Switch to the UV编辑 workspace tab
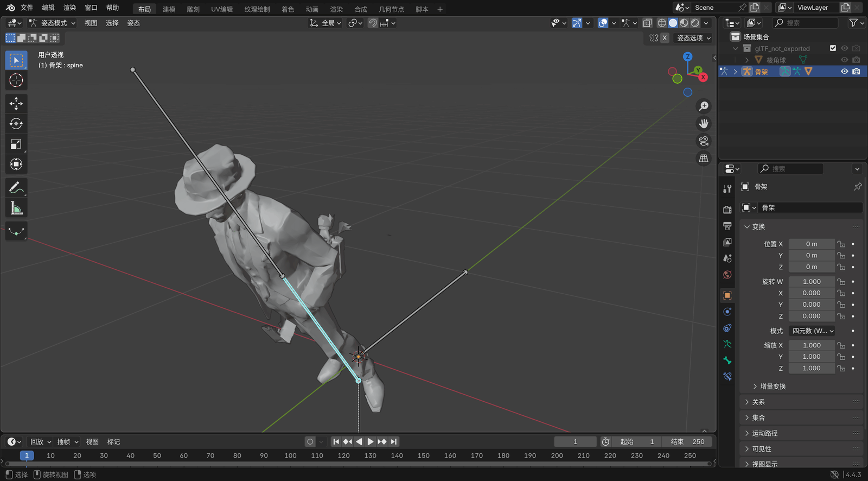Image resolution: width=868 pixels, height=481 pixels. pos(222,9)
